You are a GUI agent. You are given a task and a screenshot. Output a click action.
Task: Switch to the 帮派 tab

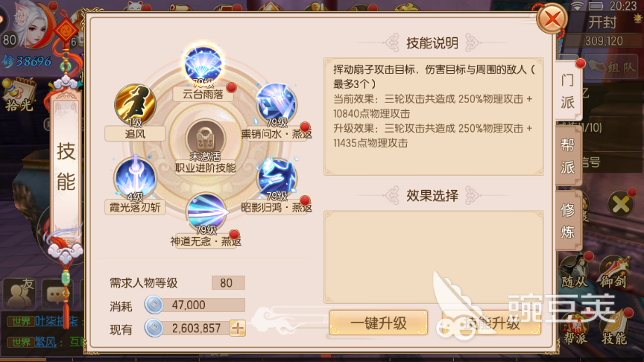(568, 156)
